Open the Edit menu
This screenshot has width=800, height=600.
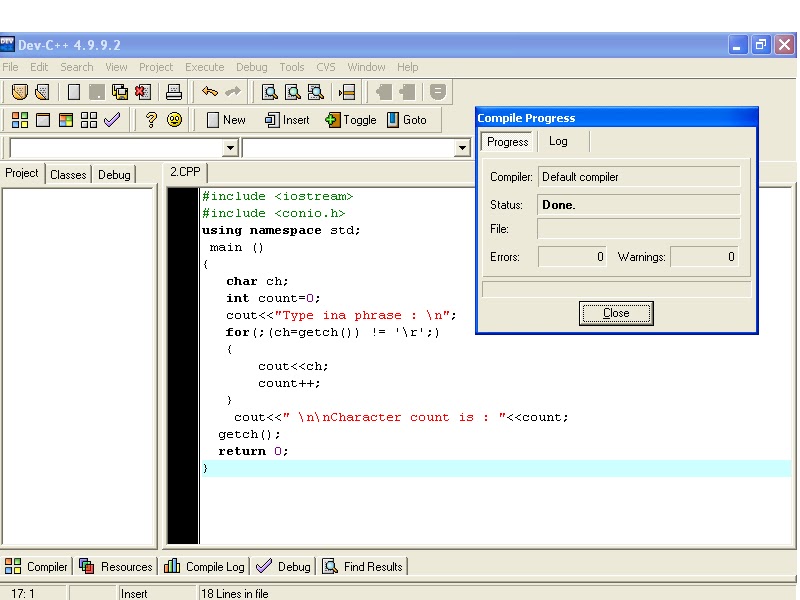[39, 67]
